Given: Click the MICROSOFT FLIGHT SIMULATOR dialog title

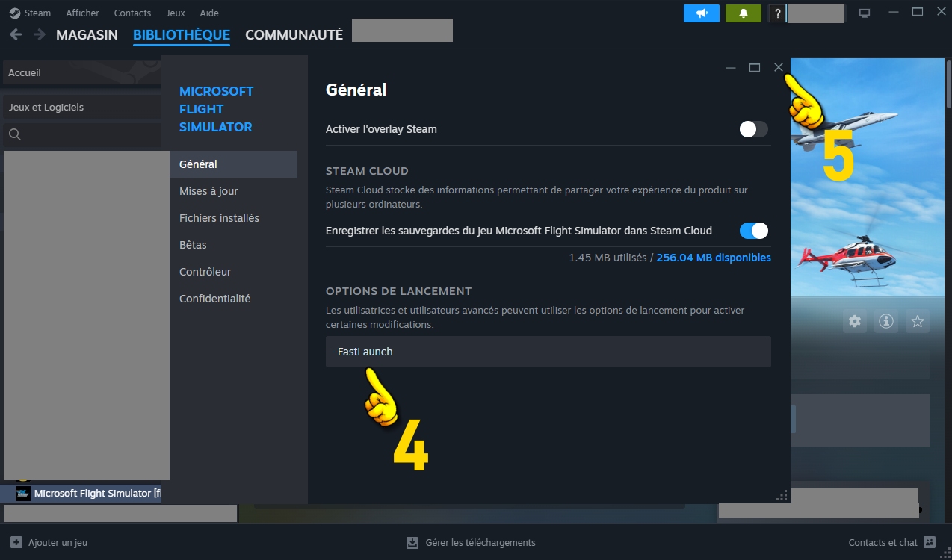Looking at the screenshot, I should pyautogui.click(x=217, y=109).
